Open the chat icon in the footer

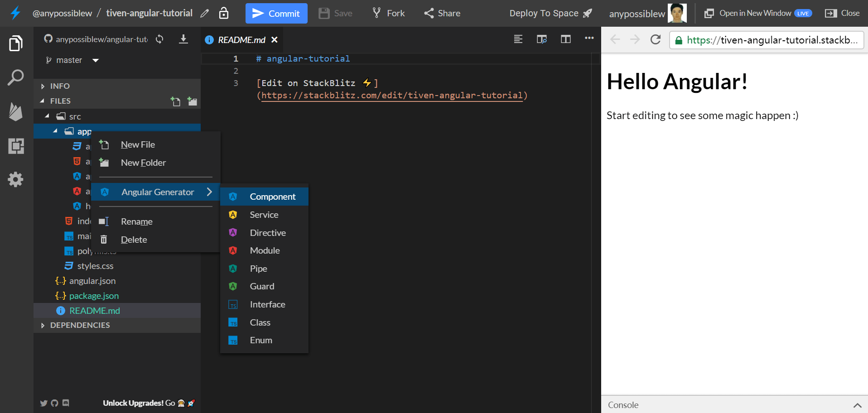tap(66, 403)
